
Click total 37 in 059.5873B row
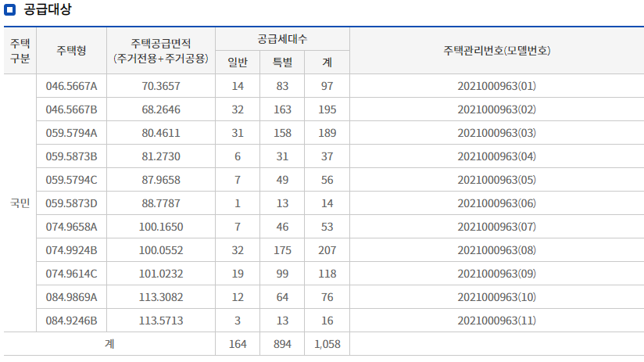point(327,156)
